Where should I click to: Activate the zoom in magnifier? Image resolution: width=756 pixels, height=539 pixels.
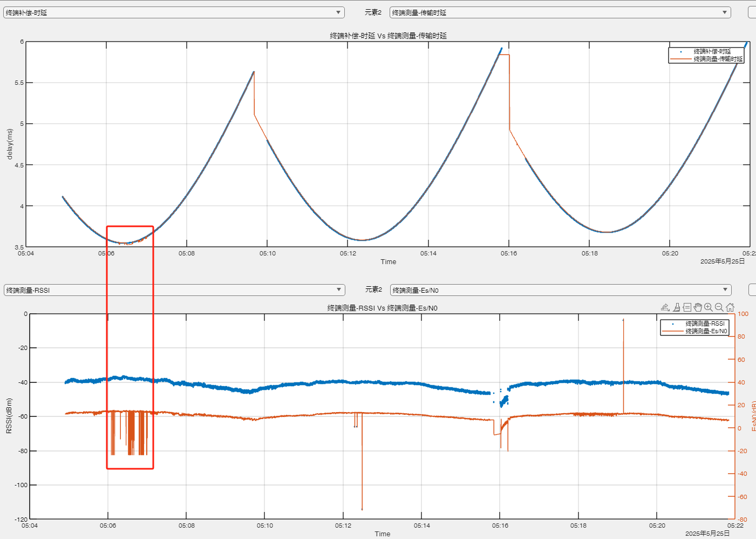pyautogui.click(x=709, y=307)
